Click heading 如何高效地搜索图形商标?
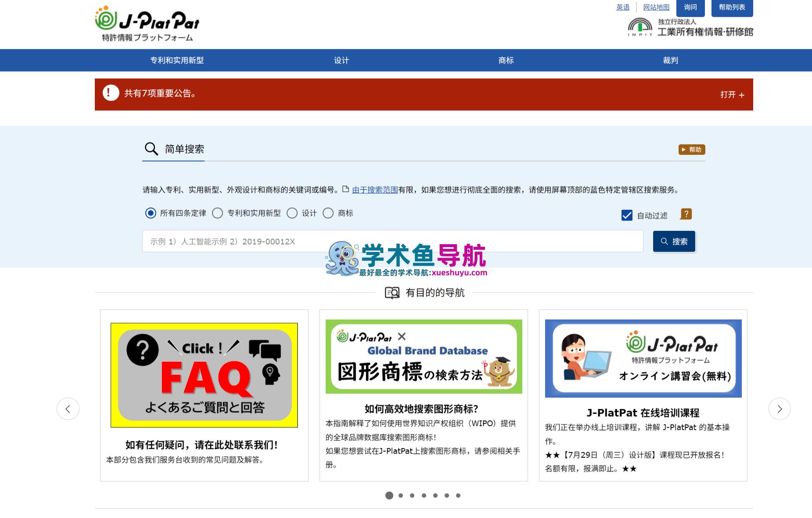Viewport: 812px width, 518px height. (421, 409)
